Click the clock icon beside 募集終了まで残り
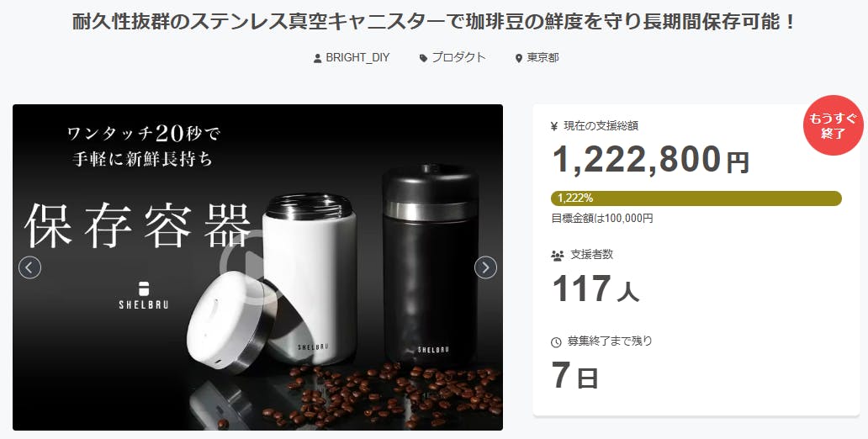This screenshot has height=439, width=868. tap(556, 342)
